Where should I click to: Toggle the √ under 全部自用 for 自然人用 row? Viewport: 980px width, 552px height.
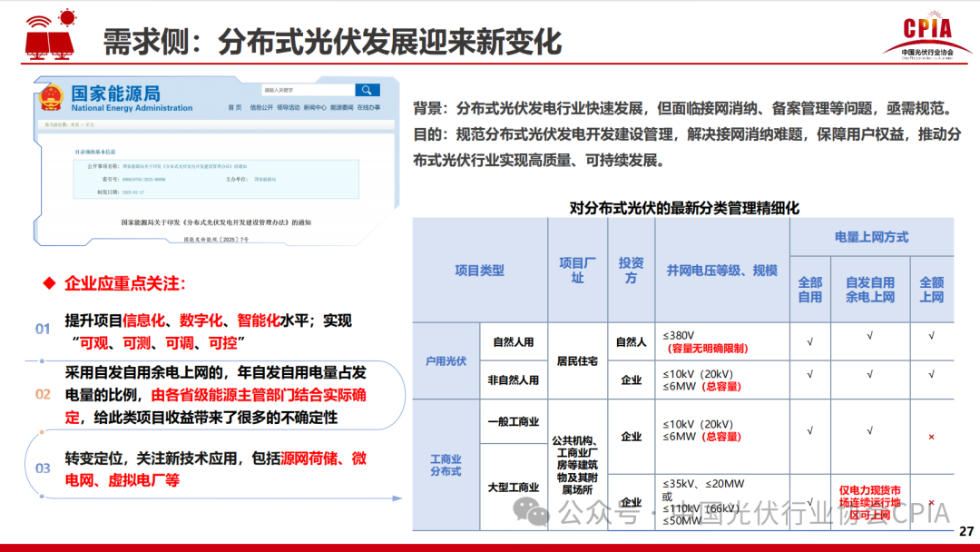coord(809,341)
